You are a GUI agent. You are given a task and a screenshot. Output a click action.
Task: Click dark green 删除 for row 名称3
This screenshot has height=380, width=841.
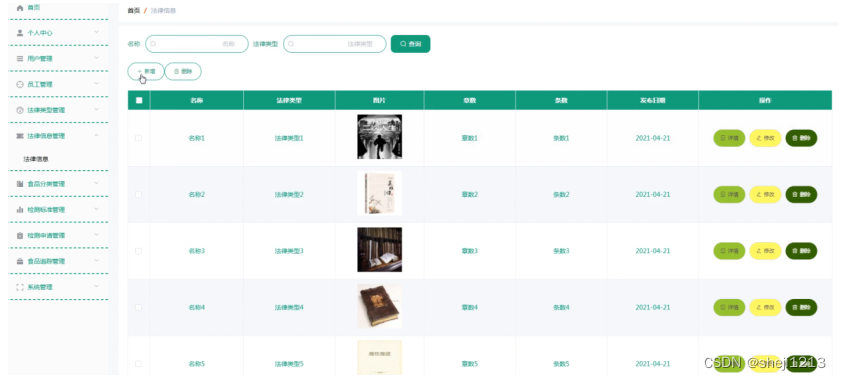801,251
